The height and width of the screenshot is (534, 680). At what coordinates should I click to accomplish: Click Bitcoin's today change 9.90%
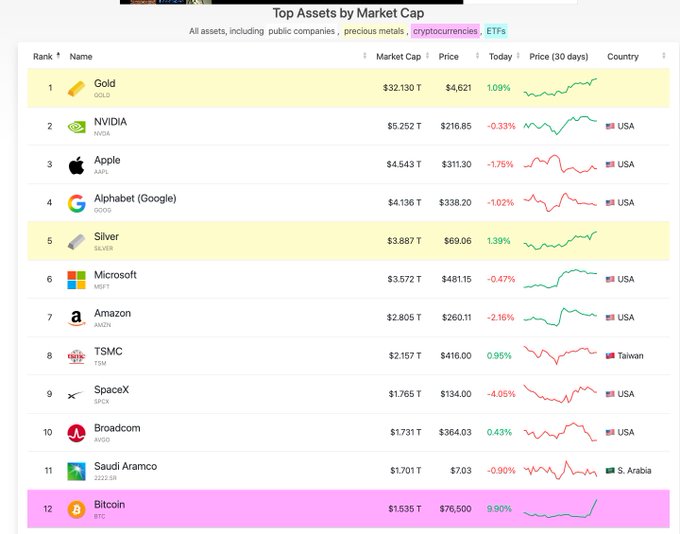pos(499,509)
